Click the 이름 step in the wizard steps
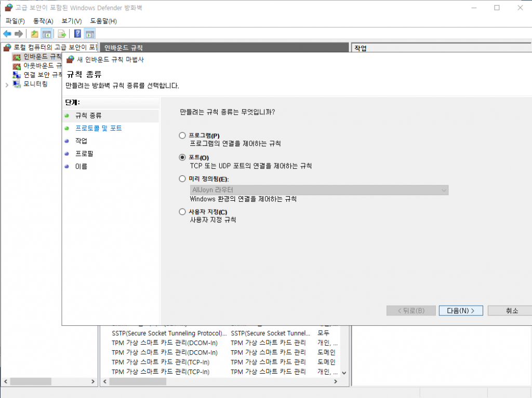532x398 pixels. coord(81,166)
